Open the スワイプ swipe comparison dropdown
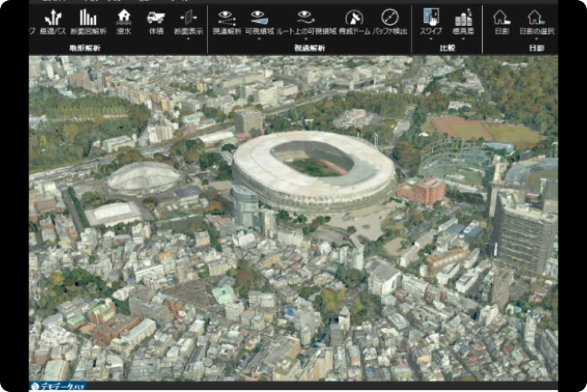The image size is (587, 392). coord(430,38)
